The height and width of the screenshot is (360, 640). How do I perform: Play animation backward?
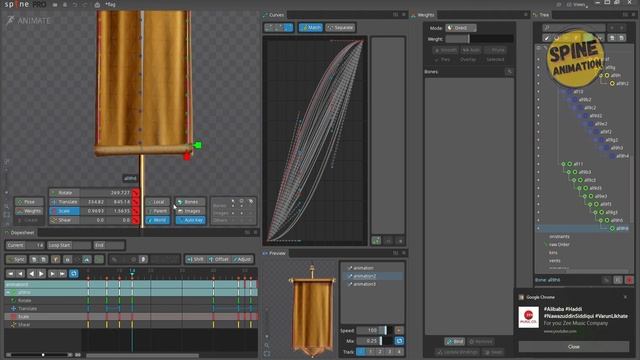[31, 273]
